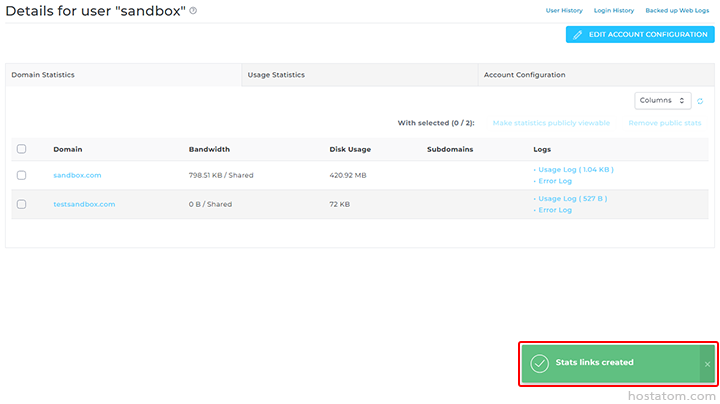Click the pencil icon on Edit Account Configuration
This screenshot has height=404, width=720.
pyautogui.click(x=577, y=35)
